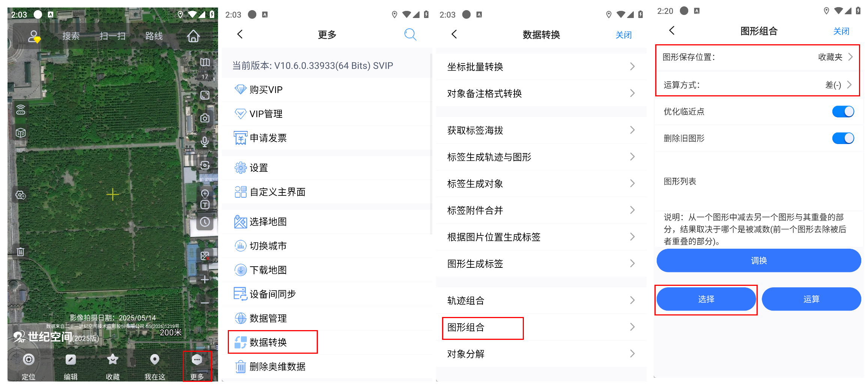Zoom in with the map plus button
868x389 pixels.
click(205, 279)
